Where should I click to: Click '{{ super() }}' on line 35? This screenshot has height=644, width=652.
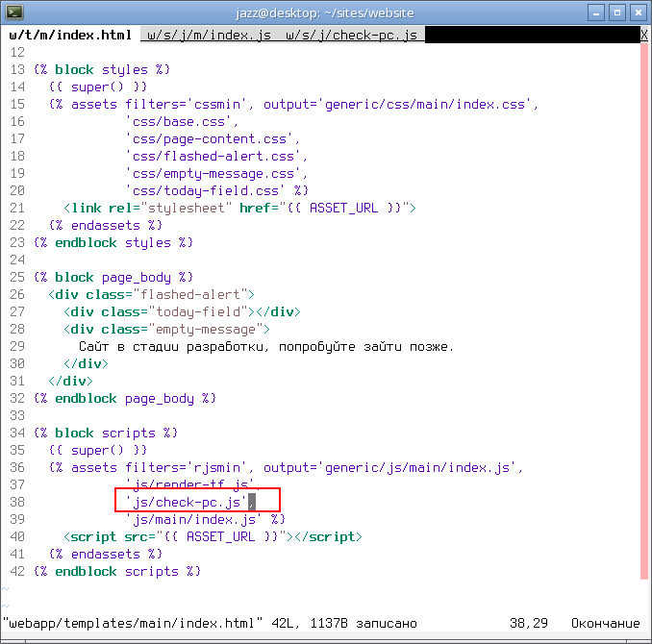[98, 450]
